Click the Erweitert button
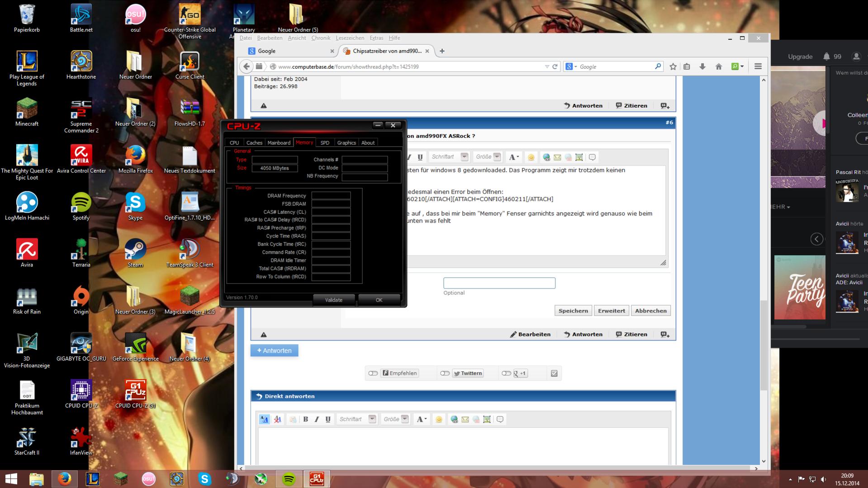Screen dimensions: 868x488 [x=612, y=311]
